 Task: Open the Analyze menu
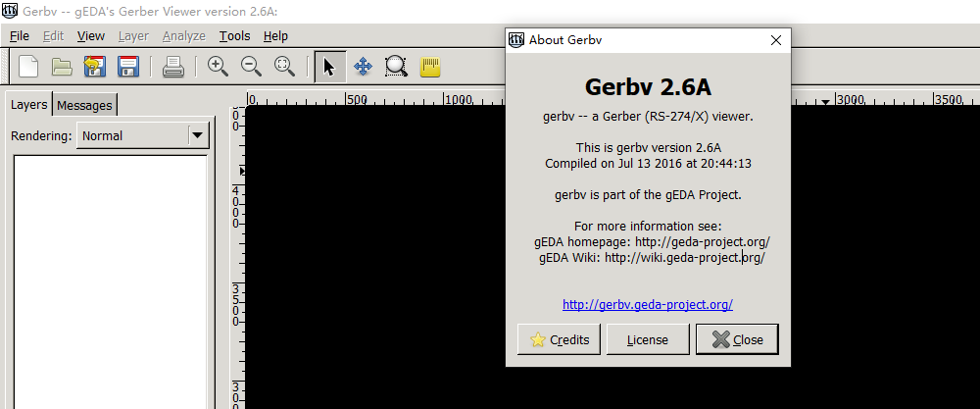pos(184,36)
